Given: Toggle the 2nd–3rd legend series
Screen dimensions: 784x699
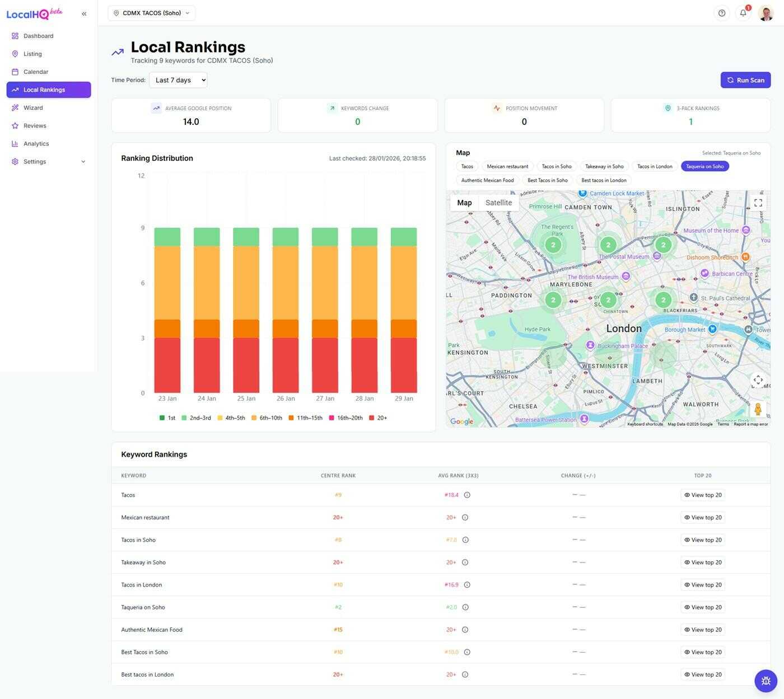Looking at the screenshot, I should click(196, 418).
